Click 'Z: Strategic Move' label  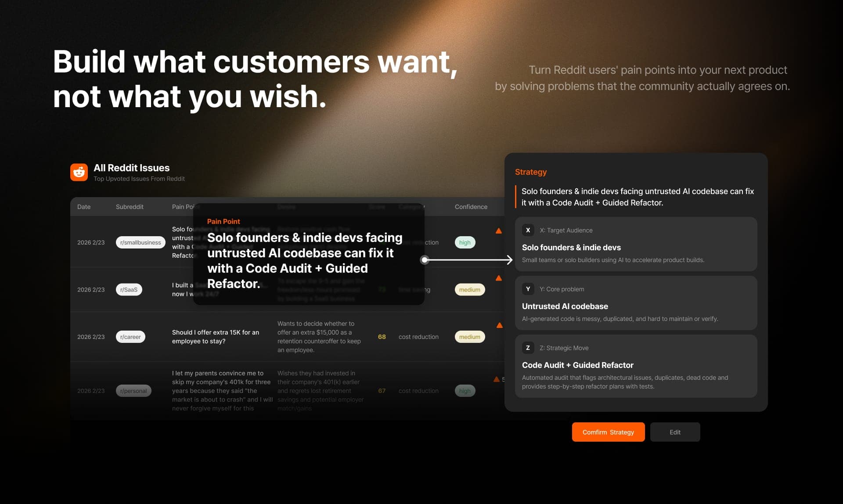coord(564,348)
